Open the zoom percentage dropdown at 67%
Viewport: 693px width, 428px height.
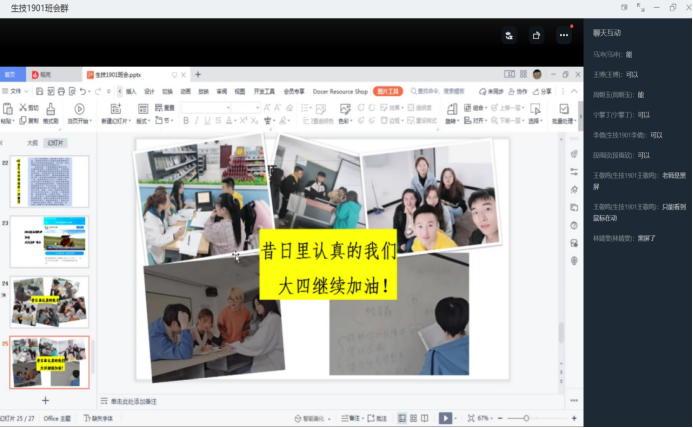click(487, 418)
